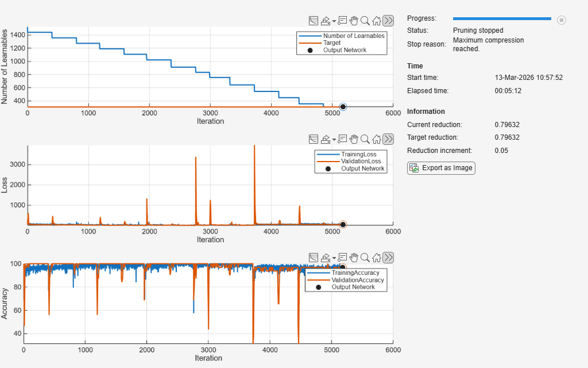
Task: Click the Export as Image button
Action: coord(441,168)
